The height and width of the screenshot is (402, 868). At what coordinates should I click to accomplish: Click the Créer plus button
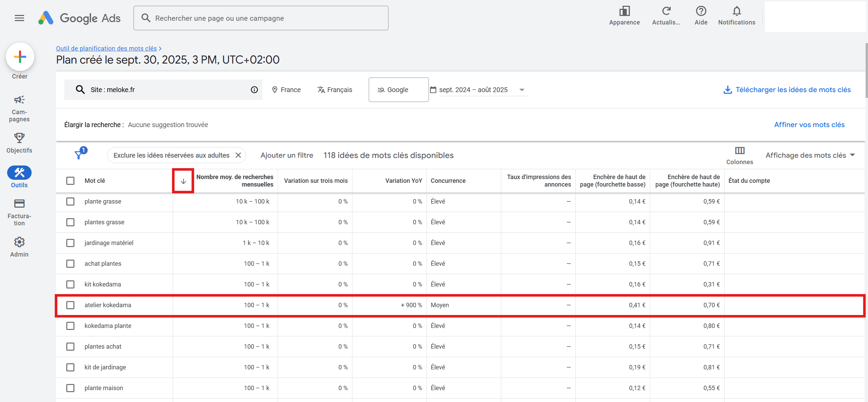point(20,57)
